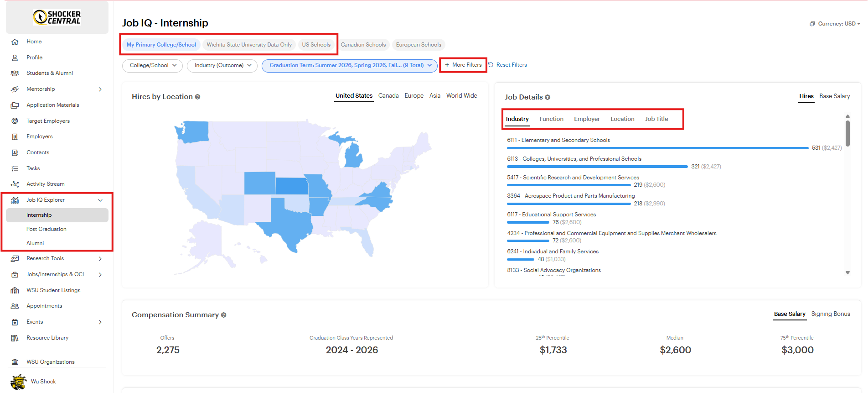Open the Graduation Term filter dropdown
Screen dimensions: 868x393
pos(350,66)
